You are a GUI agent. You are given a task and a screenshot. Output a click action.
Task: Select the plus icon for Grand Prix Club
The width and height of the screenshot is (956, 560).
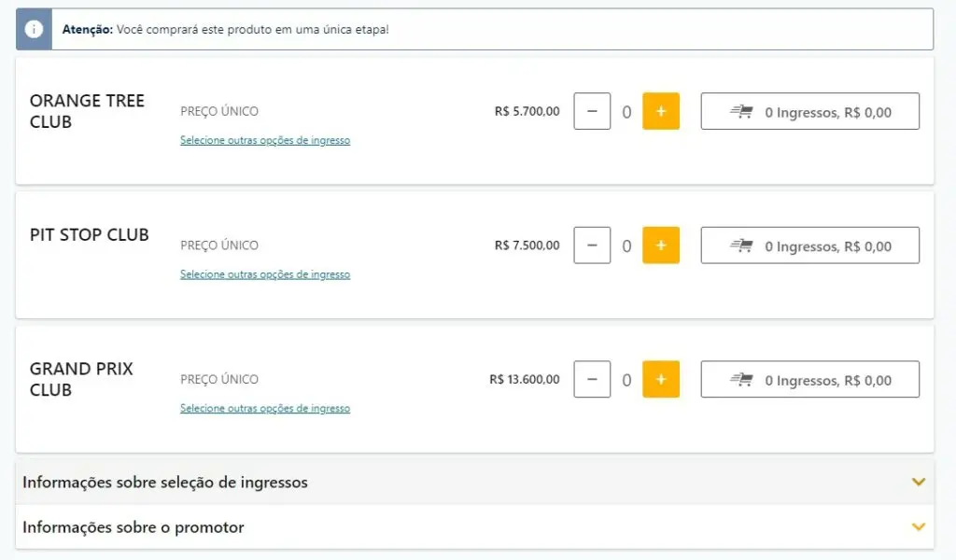coord(661,380)
